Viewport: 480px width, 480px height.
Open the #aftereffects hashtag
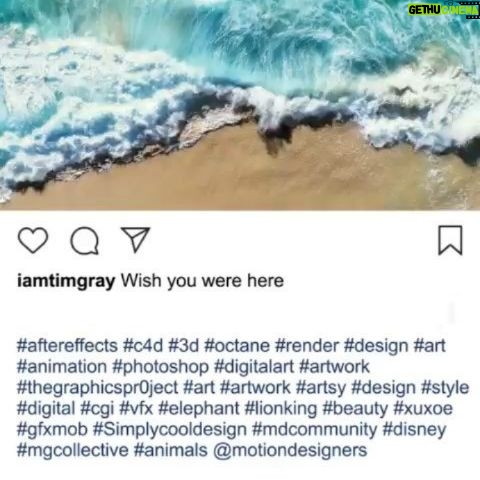(67, 345)
